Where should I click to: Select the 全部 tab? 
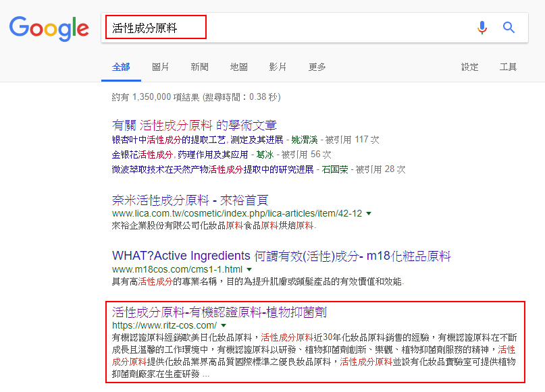[121, 67]
